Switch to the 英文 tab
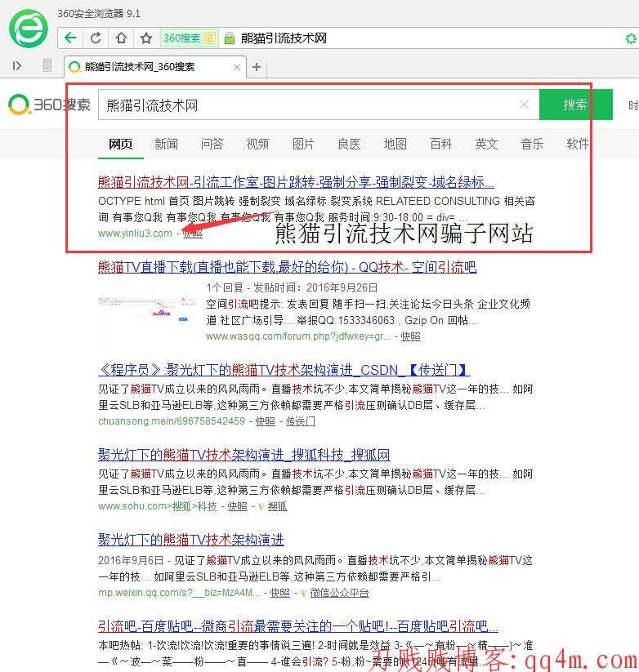The width and height of the screenshot is (639, 672). (x=487, y=144)
